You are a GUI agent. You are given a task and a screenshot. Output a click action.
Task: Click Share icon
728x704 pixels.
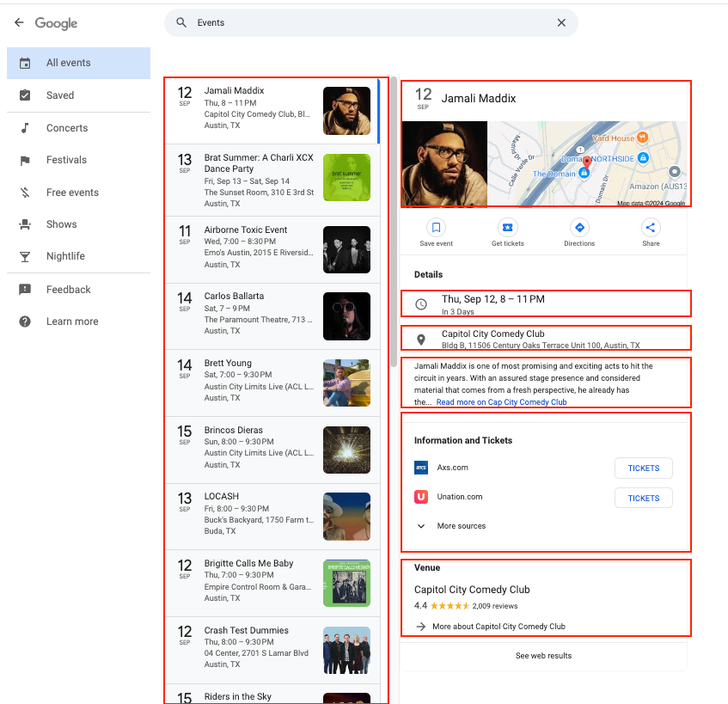click(x=651, y=228)
